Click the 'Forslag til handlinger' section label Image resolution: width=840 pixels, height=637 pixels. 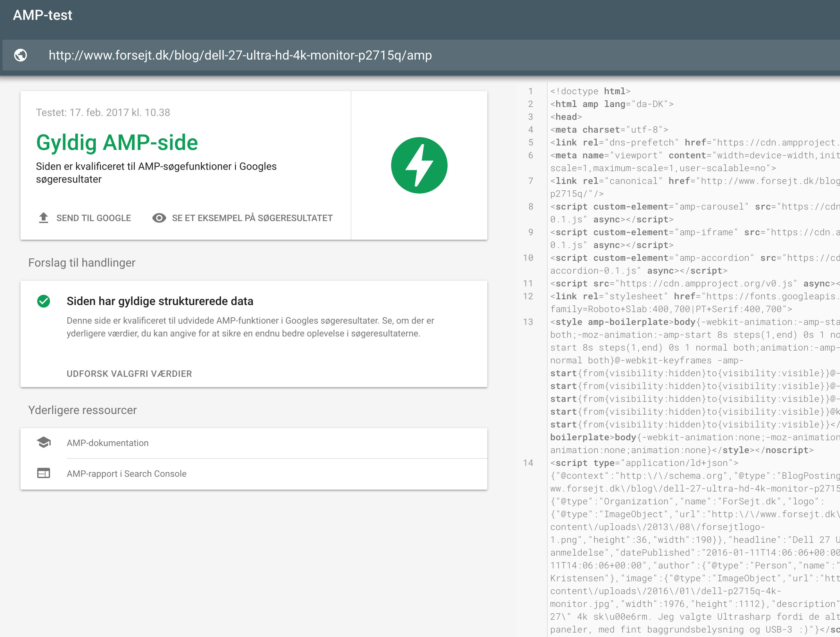[x=82, y=263]
